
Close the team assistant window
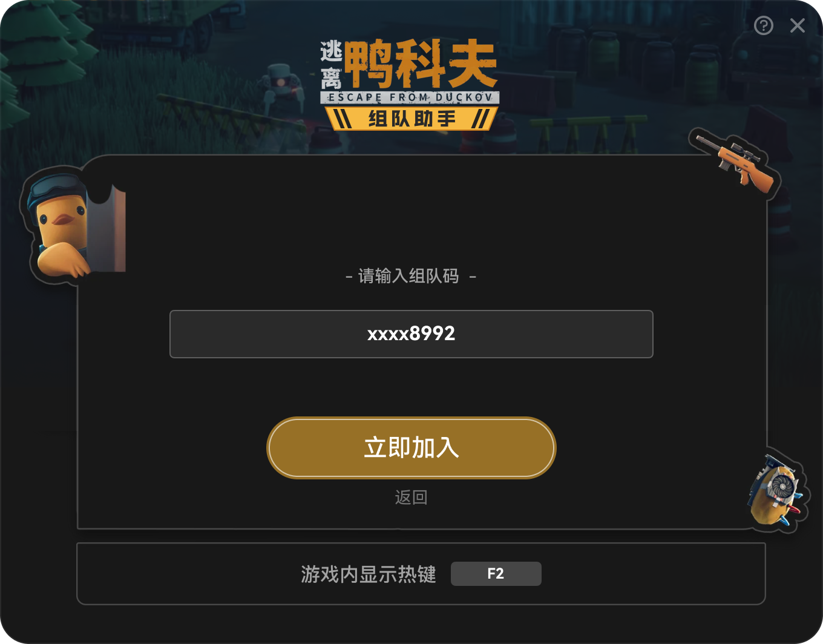tap(798, 25)
